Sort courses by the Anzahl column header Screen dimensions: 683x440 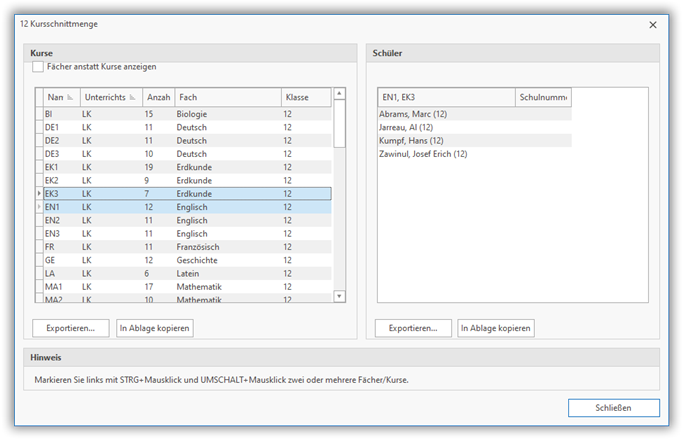(158, 98)
